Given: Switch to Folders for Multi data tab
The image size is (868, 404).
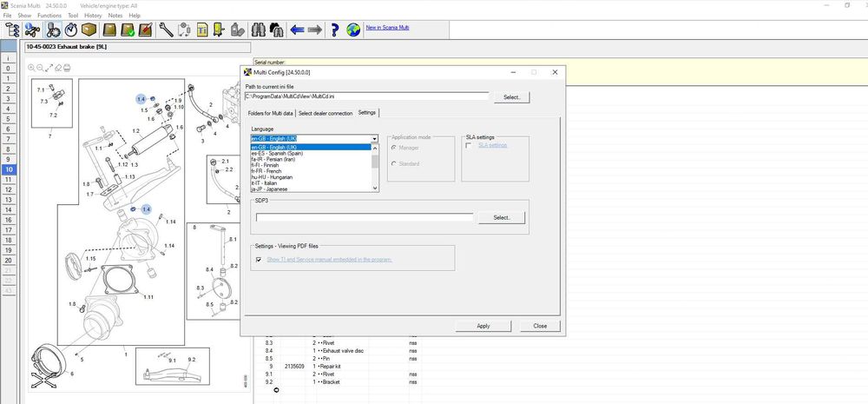Looking at the screenshot, I should 270,113.
